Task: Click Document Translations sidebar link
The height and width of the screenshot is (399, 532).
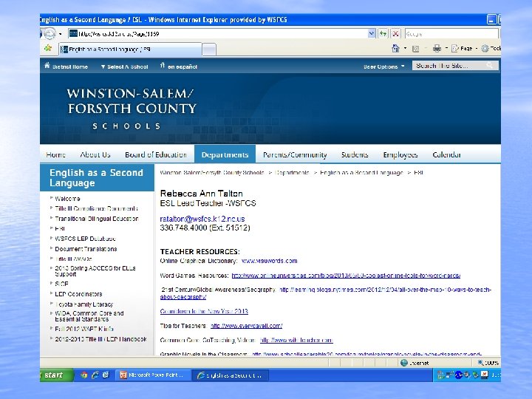Action: [86, 249]
